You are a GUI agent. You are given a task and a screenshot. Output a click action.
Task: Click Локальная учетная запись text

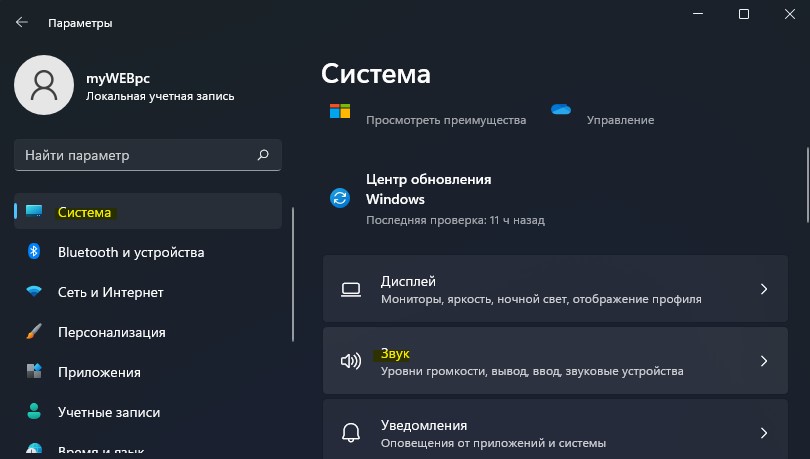tap(160, 96)
